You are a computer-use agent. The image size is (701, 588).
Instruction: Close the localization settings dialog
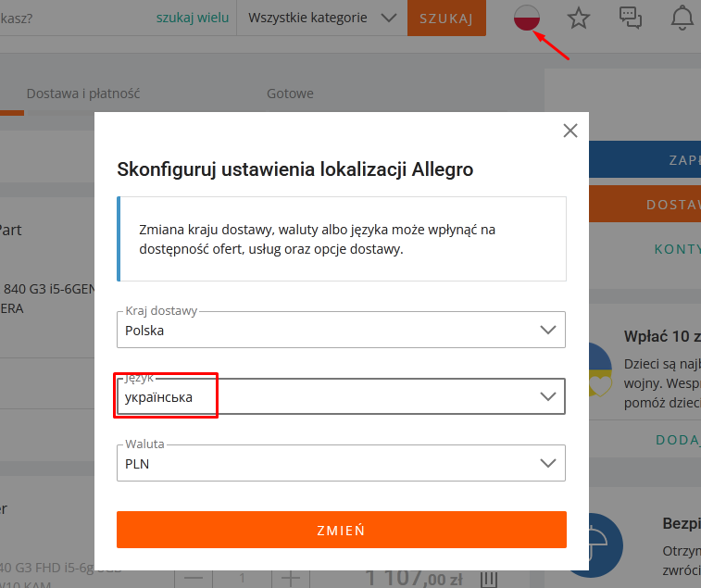(570, 131)
